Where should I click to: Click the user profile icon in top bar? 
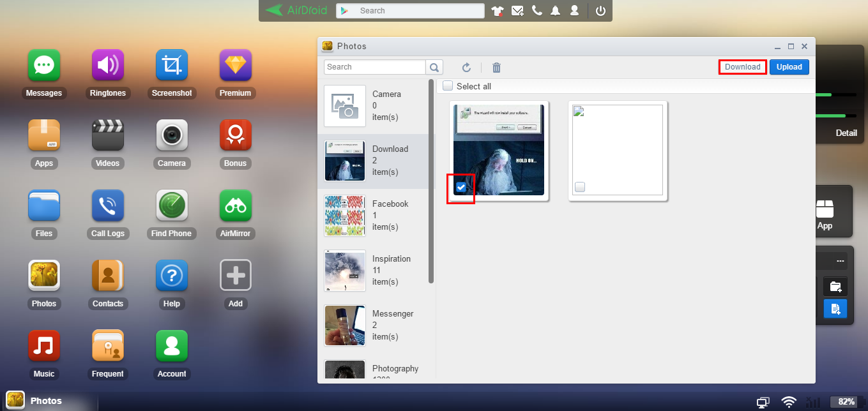point(575,11)
